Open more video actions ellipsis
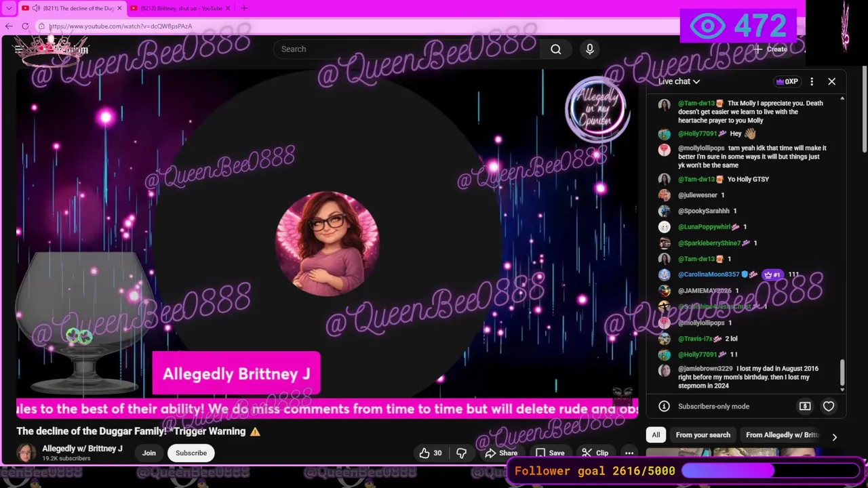The height and width of the screenshot is (488, 868). pos(629,453)
